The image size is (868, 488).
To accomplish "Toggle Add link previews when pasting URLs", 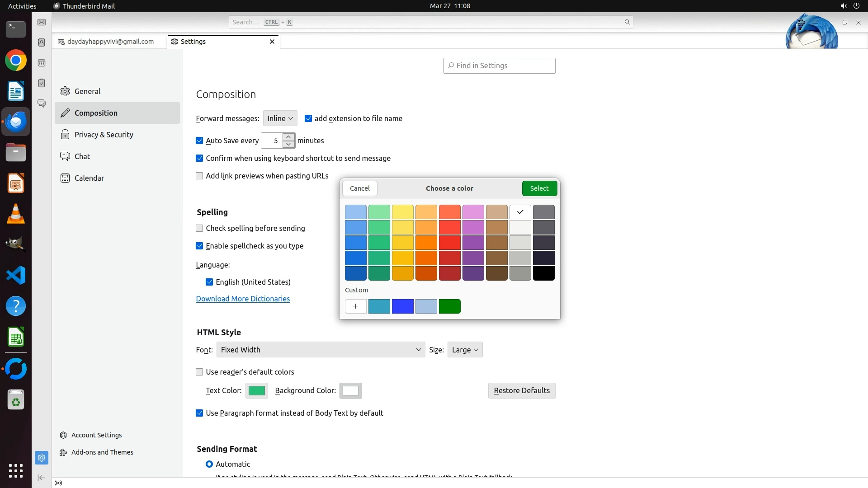I will click(199, 176).
